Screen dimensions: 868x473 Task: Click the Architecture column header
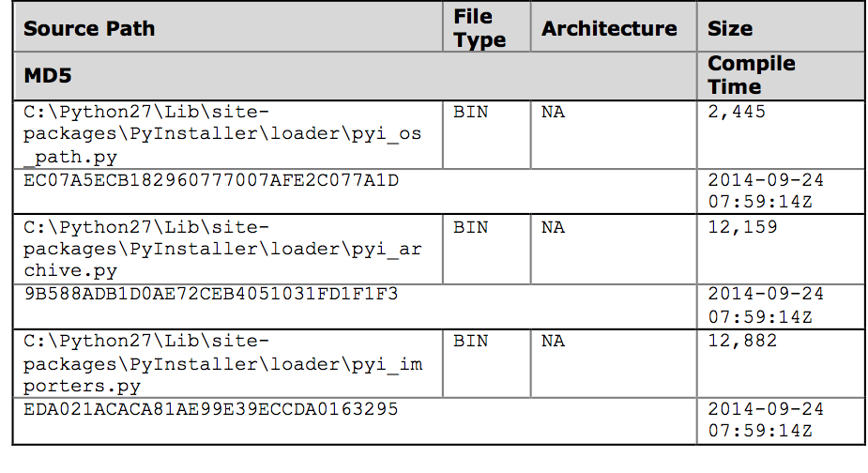click(x=609, y=29)
